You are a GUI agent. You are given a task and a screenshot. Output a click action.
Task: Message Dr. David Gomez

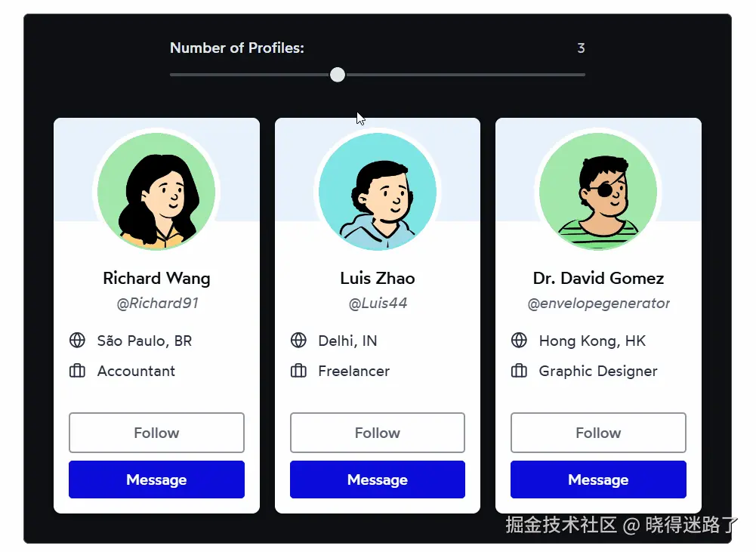[x=598, y=480]
